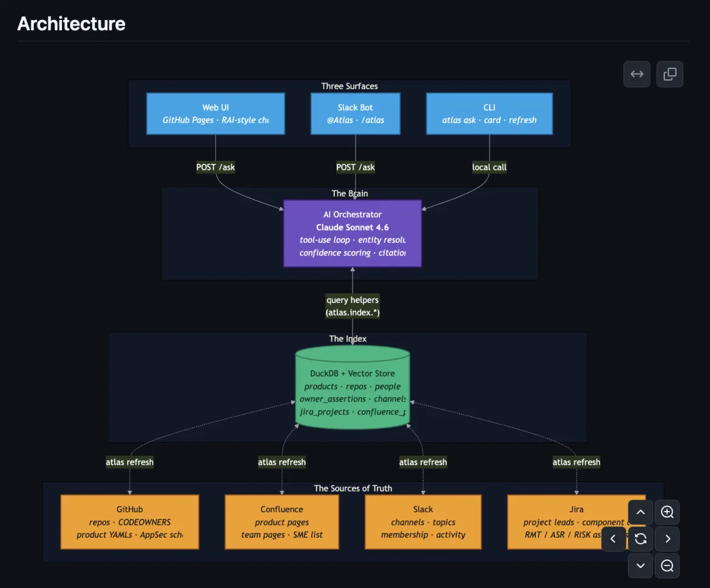Click the "products · repos · people" text

click(353, 387)
